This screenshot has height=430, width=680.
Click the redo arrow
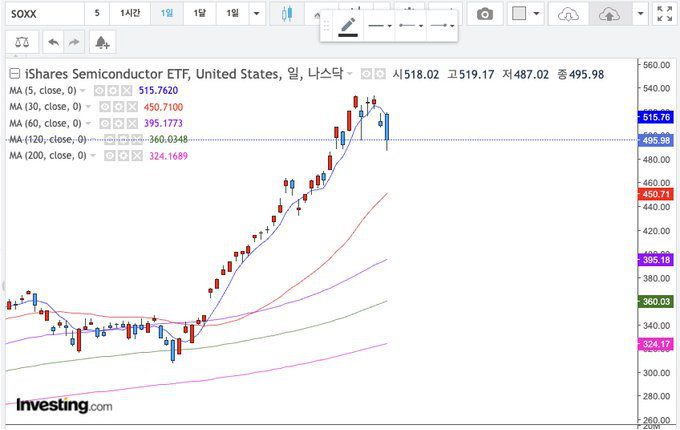pos(74,42)
